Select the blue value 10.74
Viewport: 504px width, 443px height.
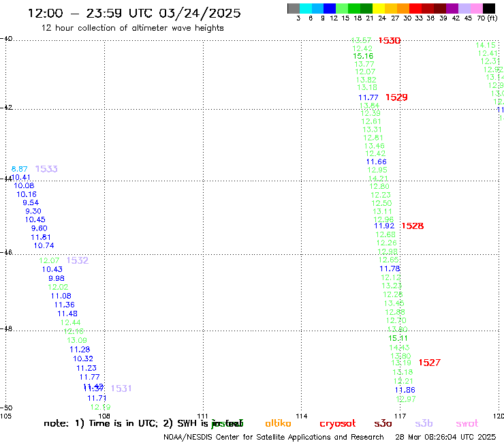tap(44, 246)
